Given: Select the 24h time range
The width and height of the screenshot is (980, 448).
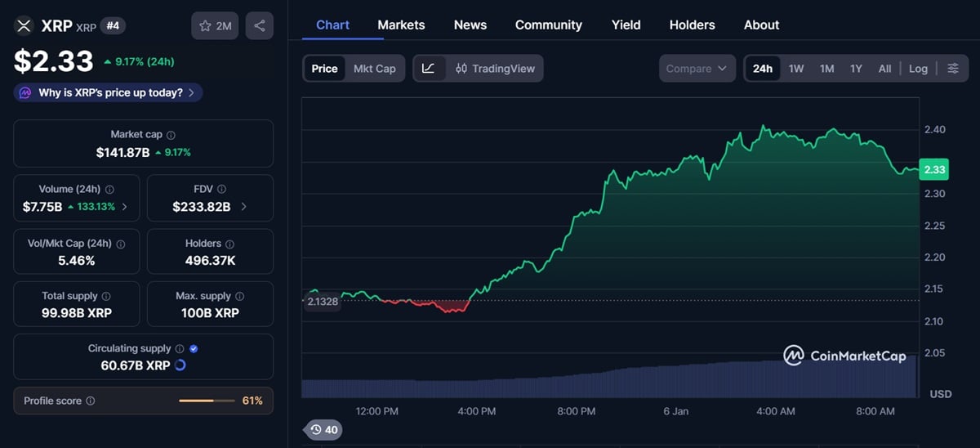Looking at the screenshot, I should tap(763, 69).
